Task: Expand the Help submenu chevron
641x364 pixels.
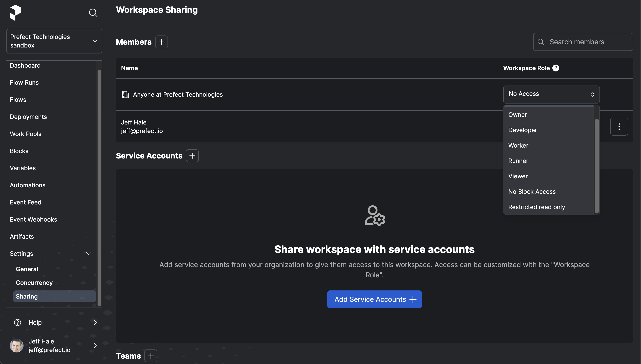Action: pos(95,323)
